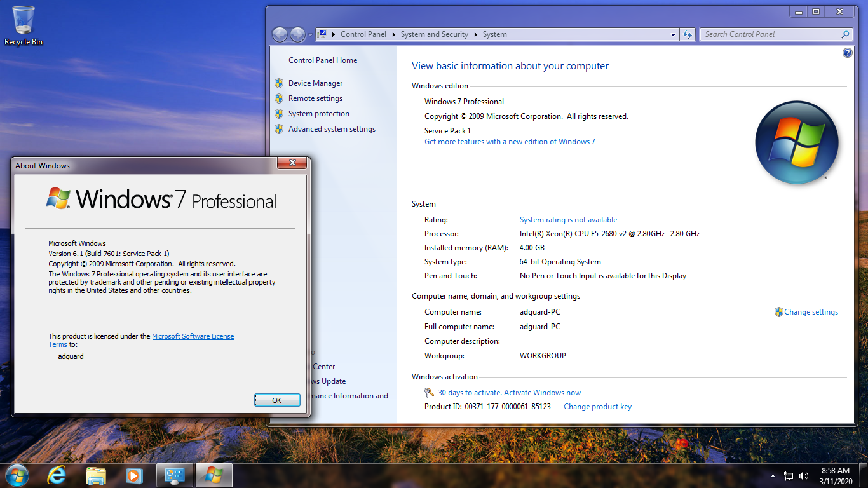
Task: Click shield icon next to Advanced system settings
Action: coord(279,129)
